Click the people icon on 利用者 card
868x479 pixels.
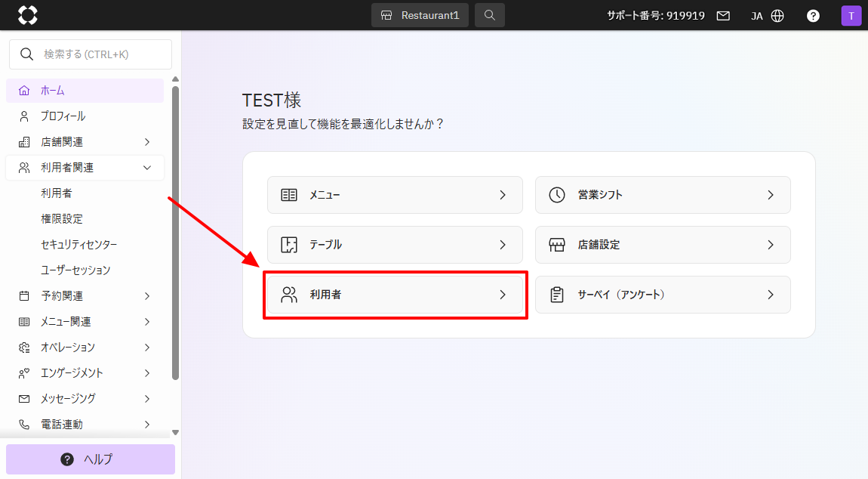tap(289, 295)
